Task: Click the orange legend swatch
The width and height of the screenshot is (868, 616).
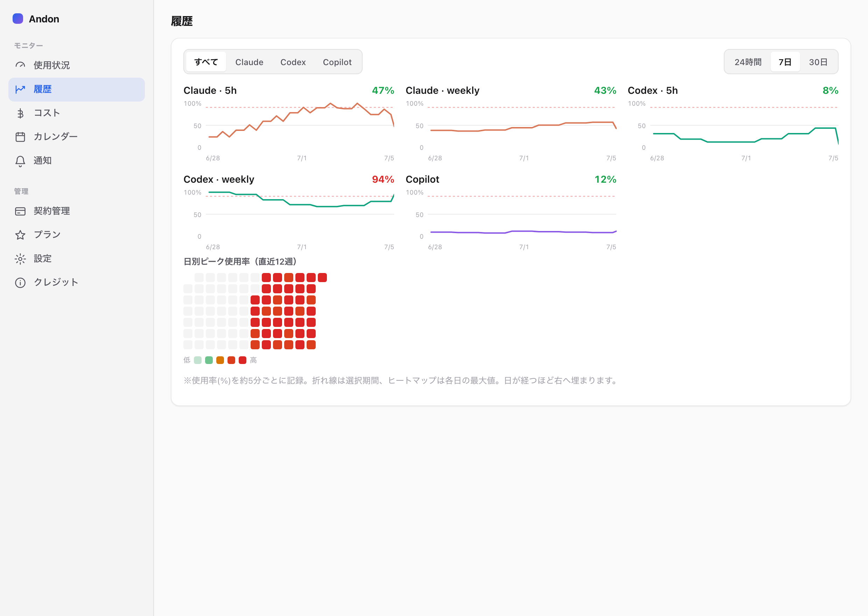Action: point(220,360)
